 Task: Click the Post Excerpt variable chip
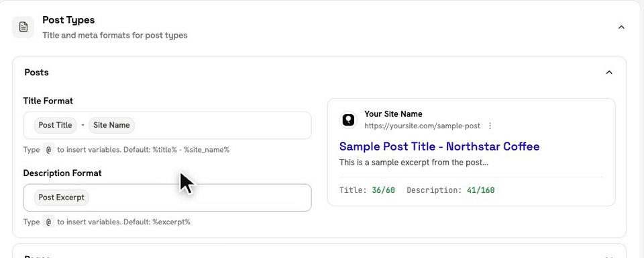(61, 197)
